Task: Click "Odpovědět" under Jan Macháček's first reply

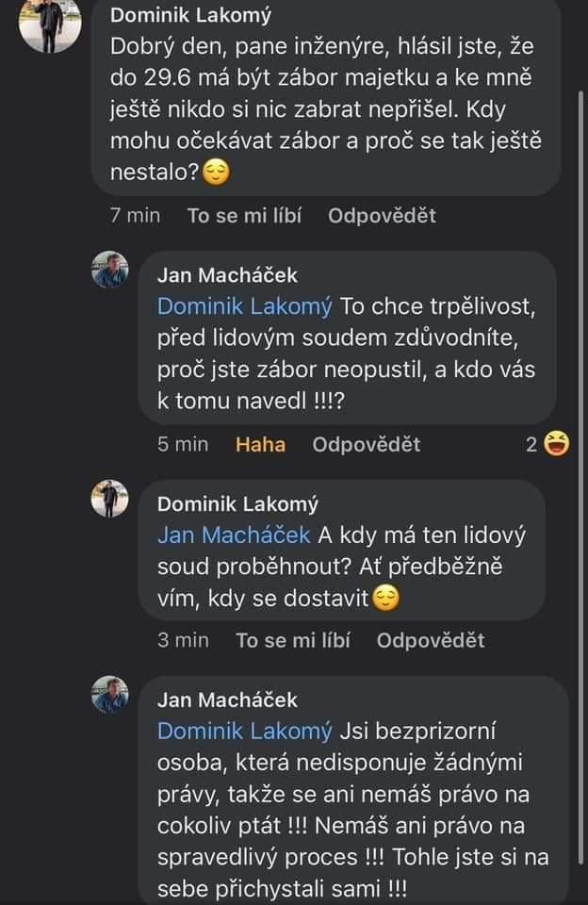Action: pos(367,444)
